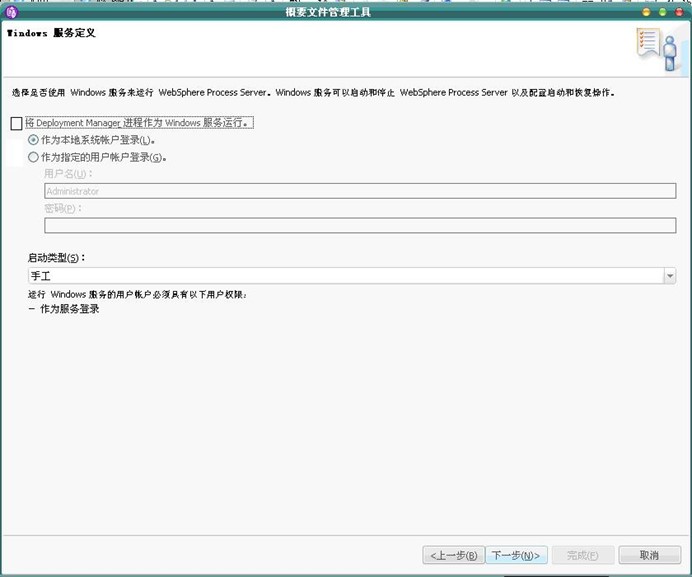Click the 启动类型 label

pyautogui.click(x=56, y=258)
